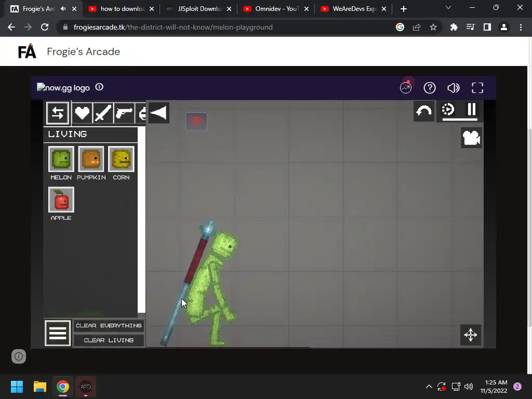Click the Frogie's Arcade site title
Image resolution: width=532 pixels, height=399 pixels.
(x=84, y=51)
